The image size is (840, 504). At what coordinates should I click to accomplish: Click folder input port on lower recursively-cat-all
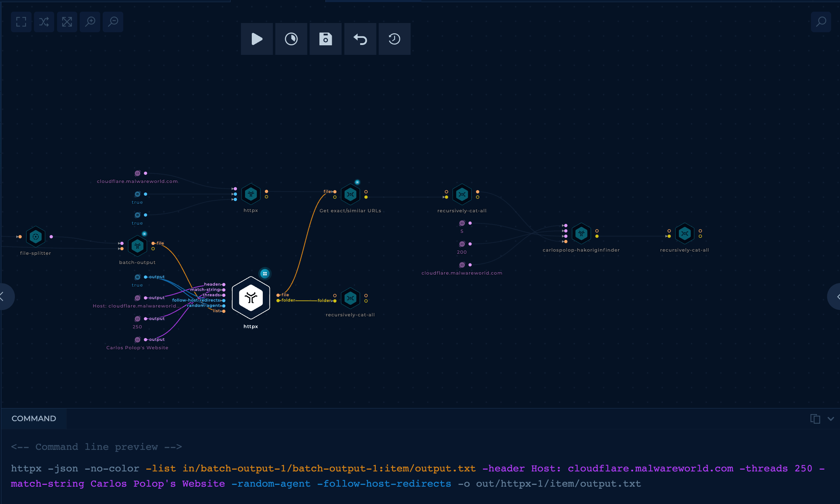point(335,301)
